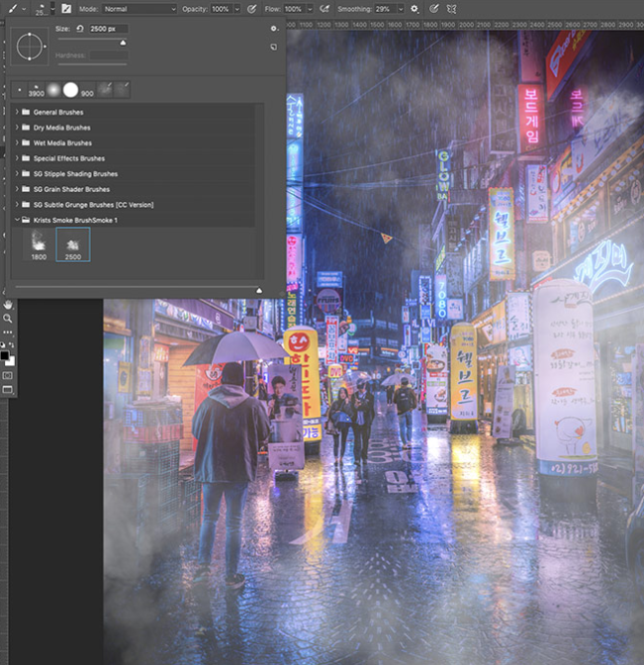Select the Brush tool icon in options bar
This screenshot has width=644, height=665.
13,9
